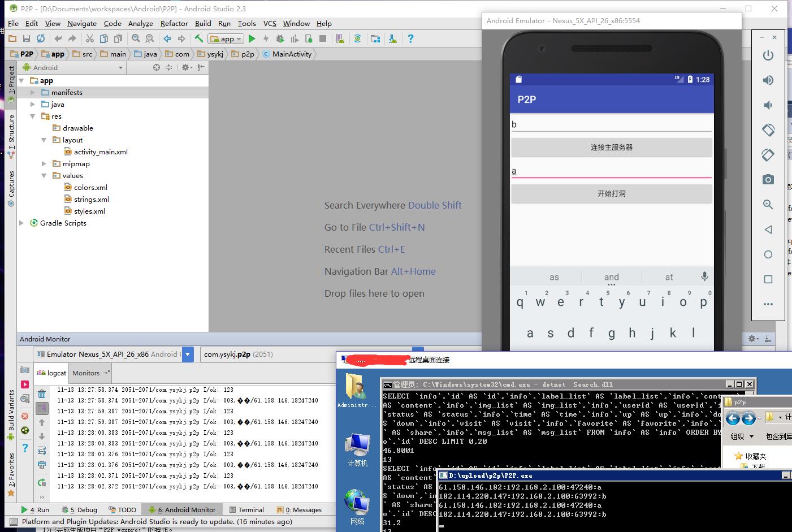Switch to the logcat tab

click(52, 373)
